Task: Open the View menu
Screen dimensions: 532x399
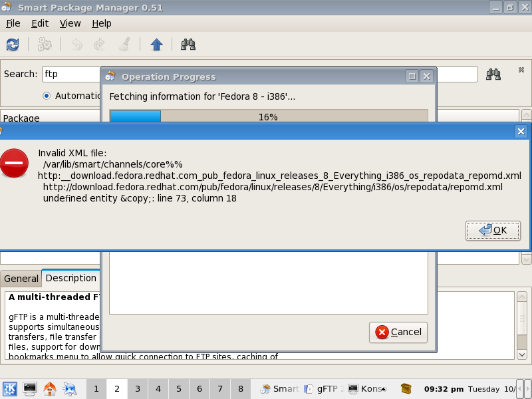Action: (70, 23)
